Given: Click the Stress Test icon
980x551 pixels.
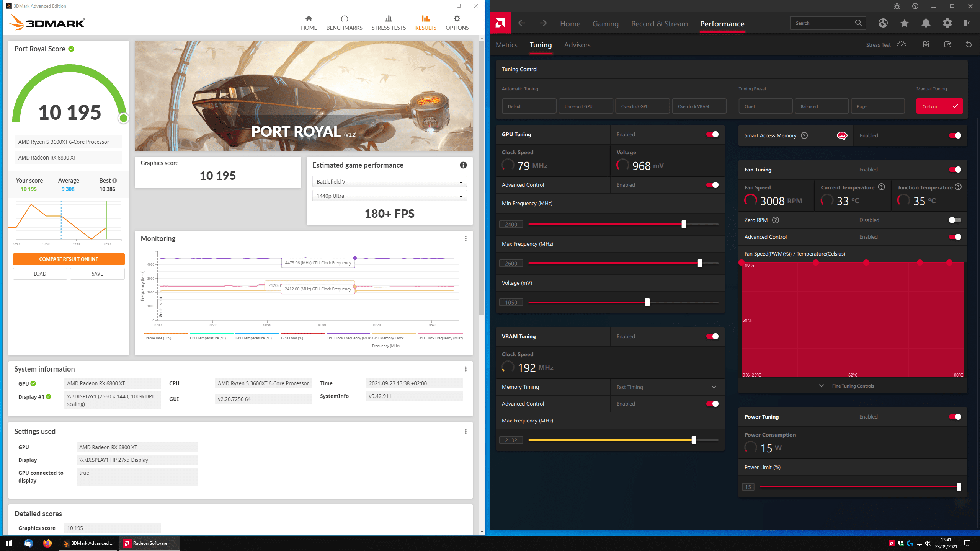Looking at the screenshot, I should coord(902,44).
